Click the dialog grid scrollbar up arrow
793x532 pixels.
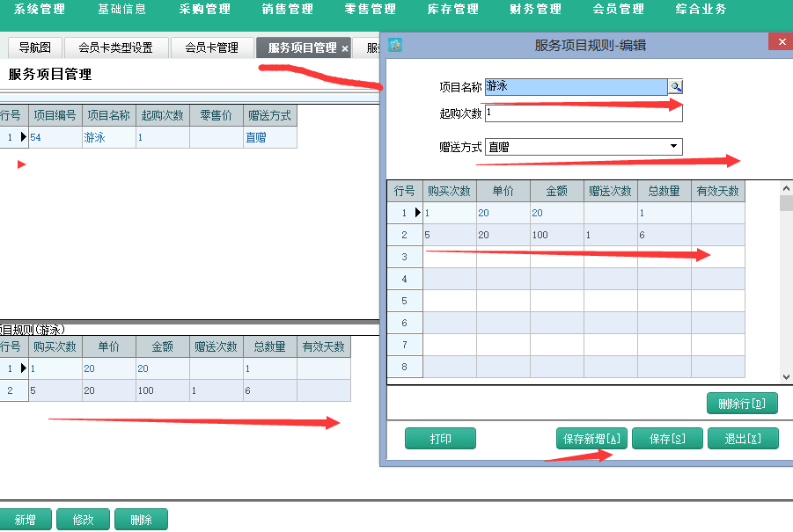(x=786, y=188)
